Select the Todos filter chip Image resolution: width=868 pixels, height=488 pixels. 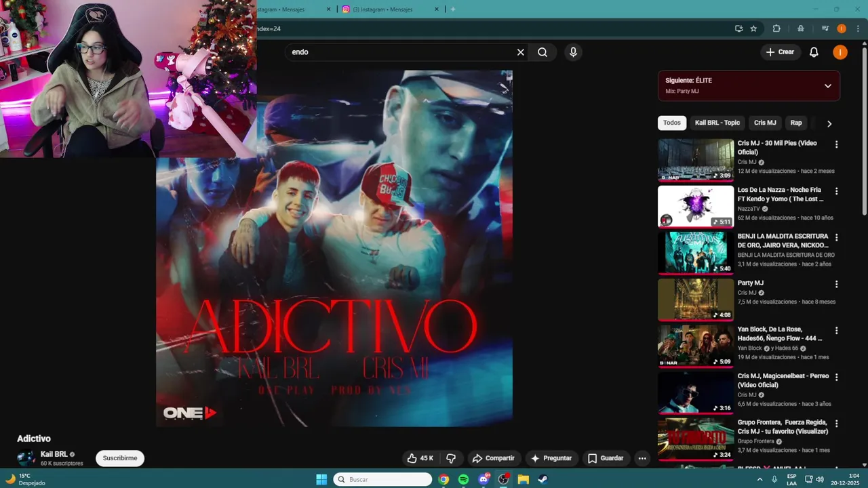coord(672,123)
